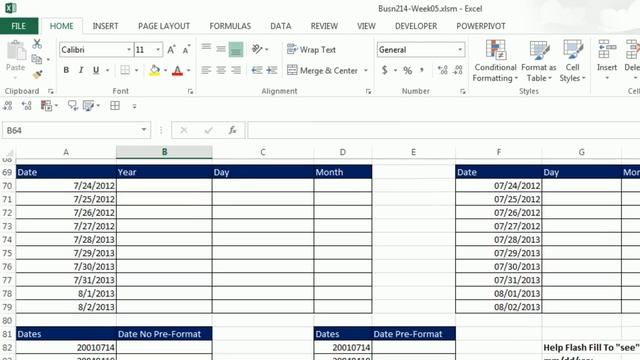The width and height of the screenshot is (640, 360).
Task: Apply Accounting dollar number format
Action: coord(384,70)
